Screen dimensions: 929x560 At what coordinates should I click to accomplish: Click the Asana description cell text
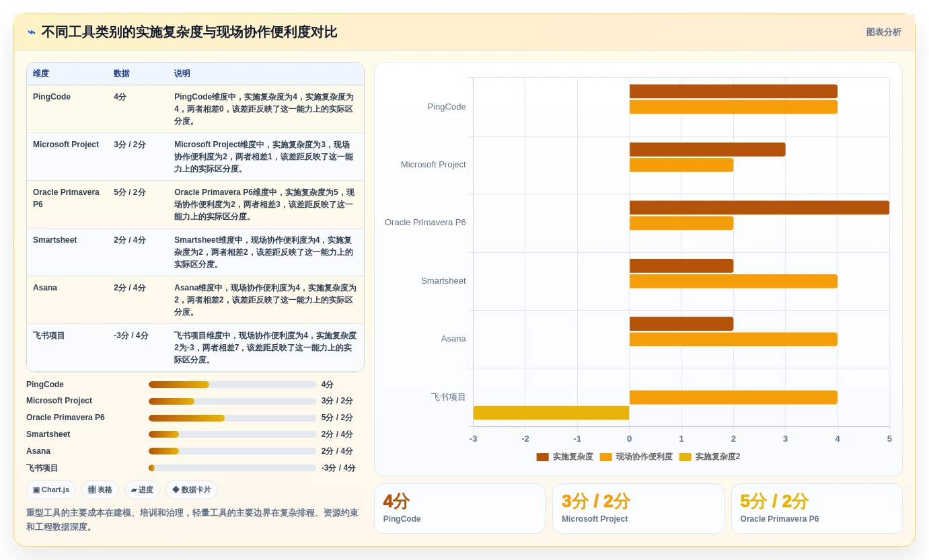coord(265,300)
